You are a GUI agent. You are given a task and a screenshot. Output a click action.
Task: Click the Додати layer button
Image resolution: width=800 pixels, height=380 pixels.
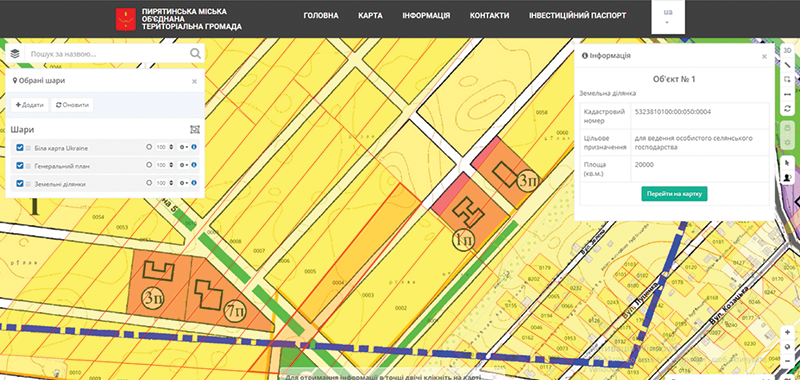(x=30, y=105)
